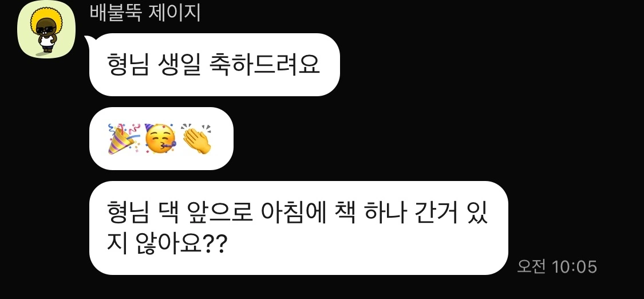Viewport: 644px width, 299px height.
Task: Click the partying face emoji
Action: [x=161, y=139]
